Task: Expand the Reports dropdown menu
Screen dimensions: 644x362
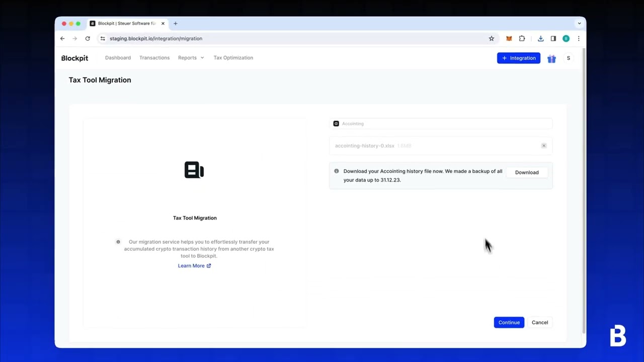Action: coord(191,58)
